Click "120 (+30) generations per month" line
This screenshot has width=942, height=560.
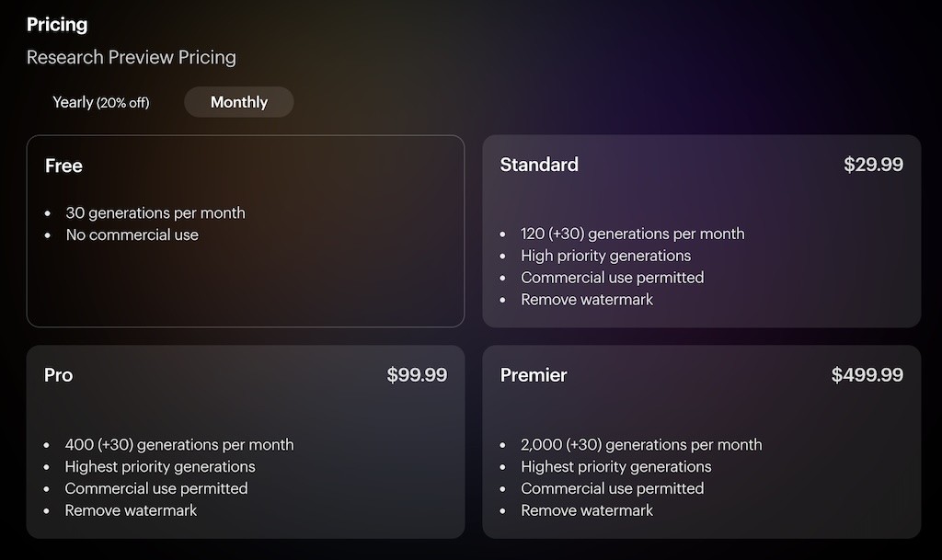pos(633,234)
